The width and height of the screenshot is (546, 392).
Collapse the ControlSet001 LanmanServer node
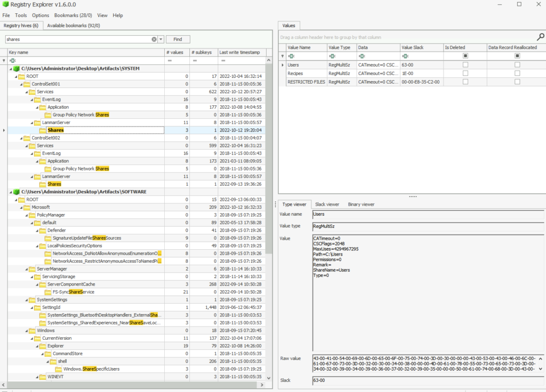click(x=32, y=123)
